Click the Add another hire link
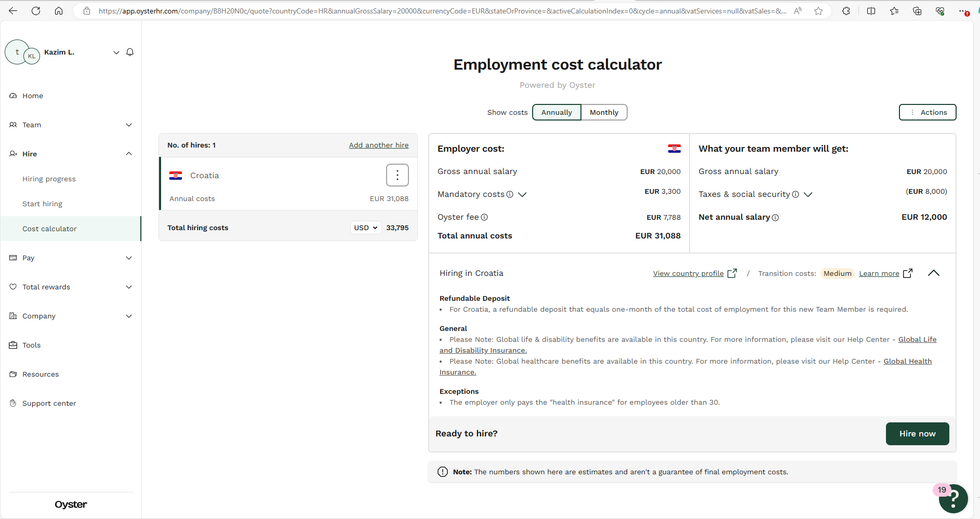This screenshot has width=980, height=519. pos(378,145)
